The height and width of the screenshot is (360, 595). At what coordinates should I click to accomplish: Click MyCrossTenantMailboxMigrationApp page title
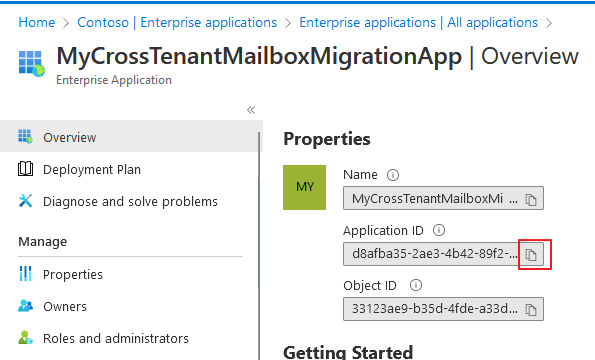click(259, 56)
